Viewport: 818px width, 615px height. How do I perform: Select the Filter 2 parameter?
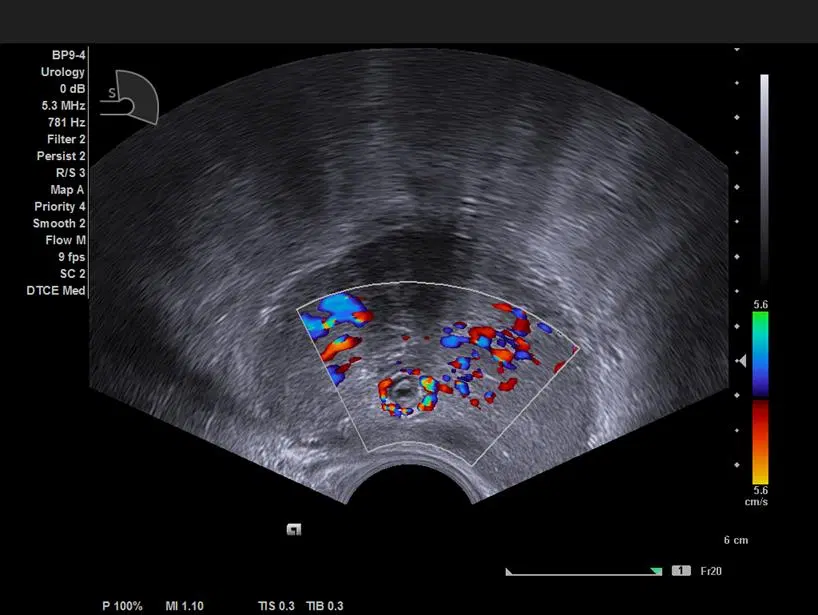(x=63, y=139)
